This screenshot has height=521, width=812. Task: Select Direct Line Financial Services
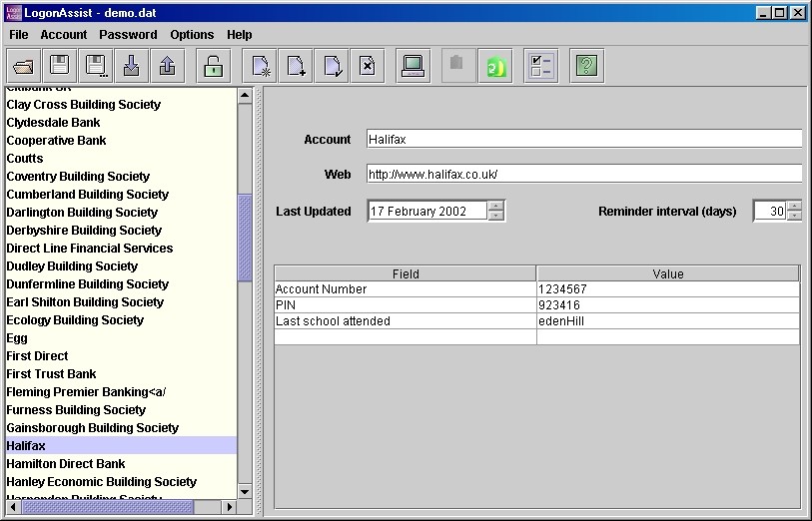tap(121, 249)
